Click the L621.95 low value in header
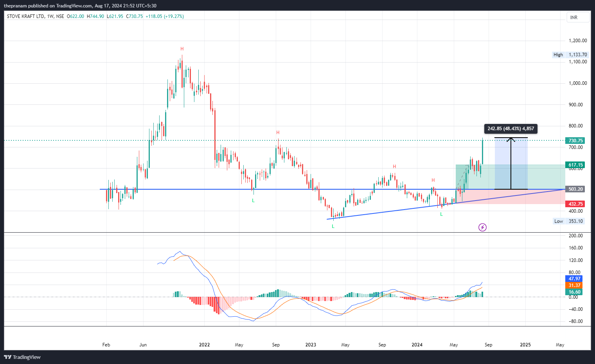Viewport: 595px width, 364px height. 115,16
